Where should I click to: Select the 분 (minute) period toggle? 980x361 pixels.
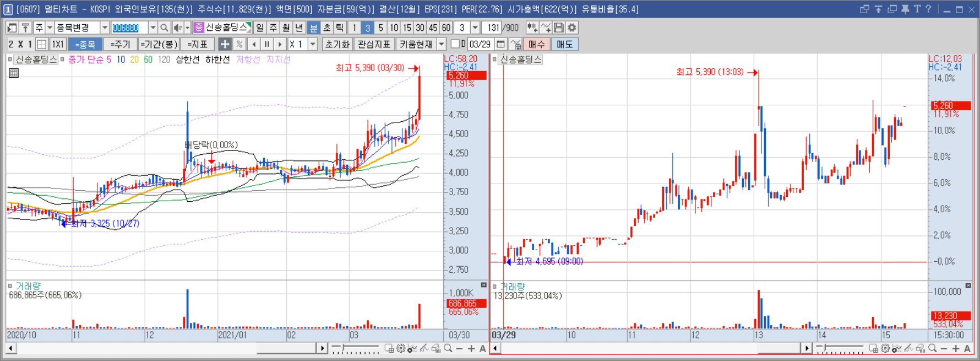coord(313,28)
